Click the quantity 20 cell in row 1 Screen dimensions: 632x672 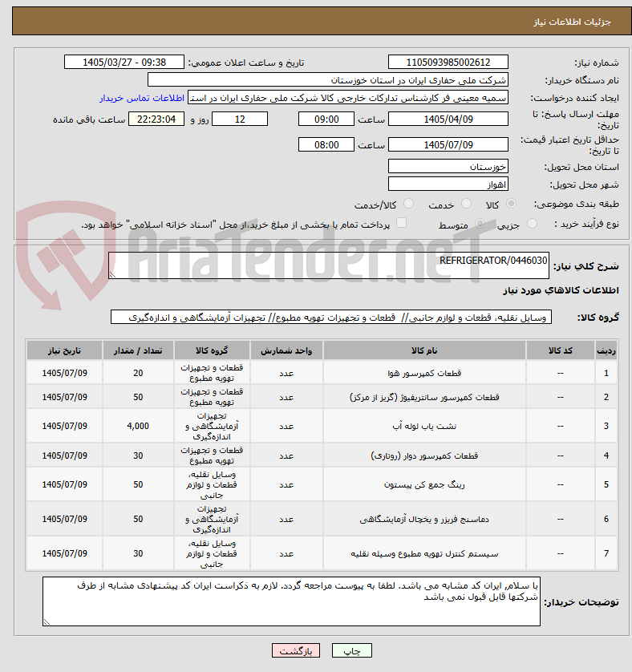[x=138, y=373]
